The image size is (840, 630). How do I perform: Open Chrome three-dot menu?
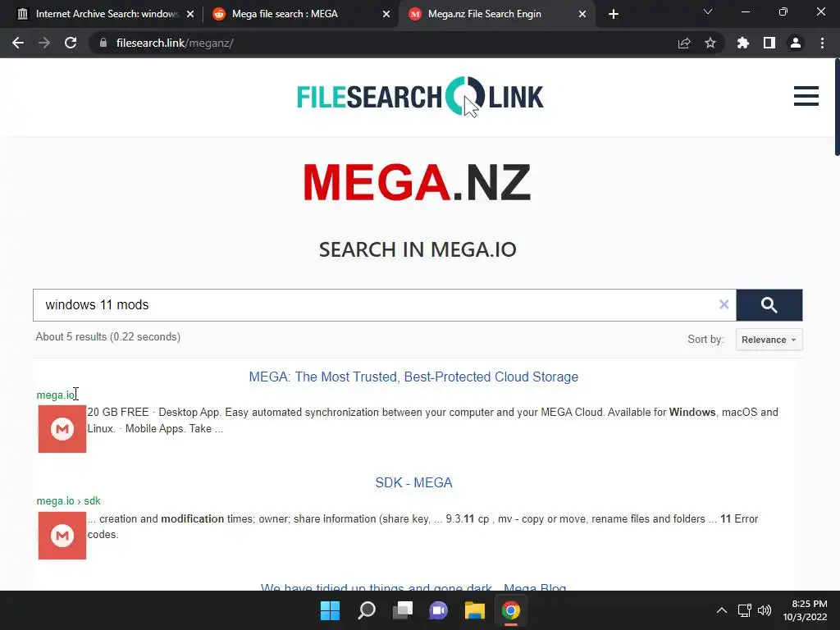822,43
